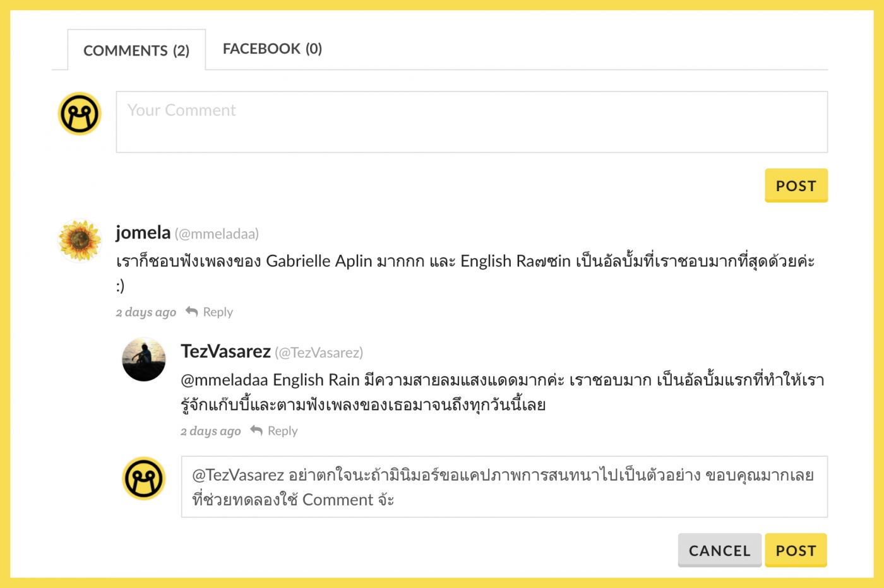Click the TezVasarez username
The width and height of the screenshot is (884, 588).
pyautogui.click(x=225, y=351)
